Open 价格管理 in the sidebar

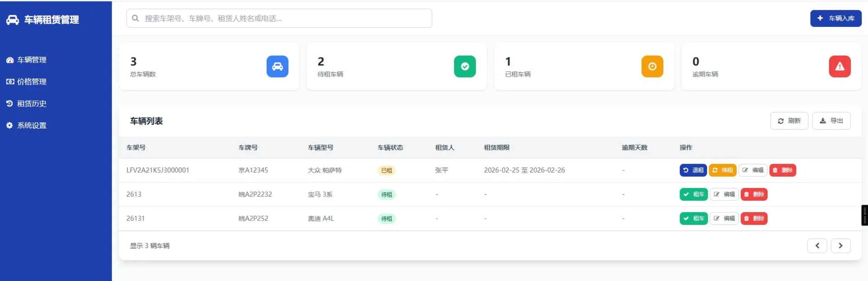[x=27, y=82]
